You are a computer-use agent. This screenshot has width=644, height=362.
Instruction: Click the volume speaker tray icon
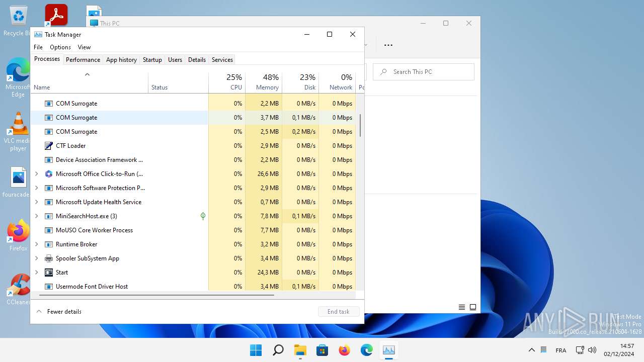point(592,350)
